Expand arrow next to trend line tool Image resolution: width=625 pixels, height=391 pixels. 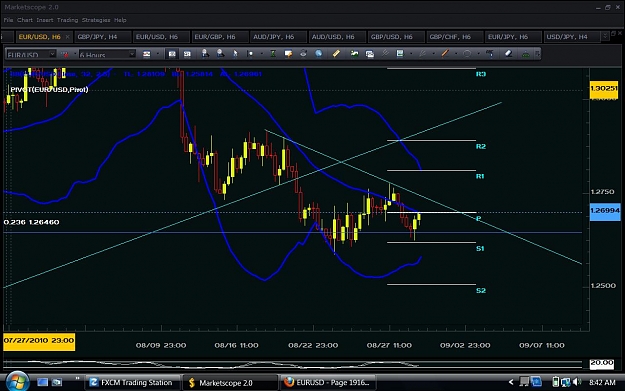pos(456,54)
